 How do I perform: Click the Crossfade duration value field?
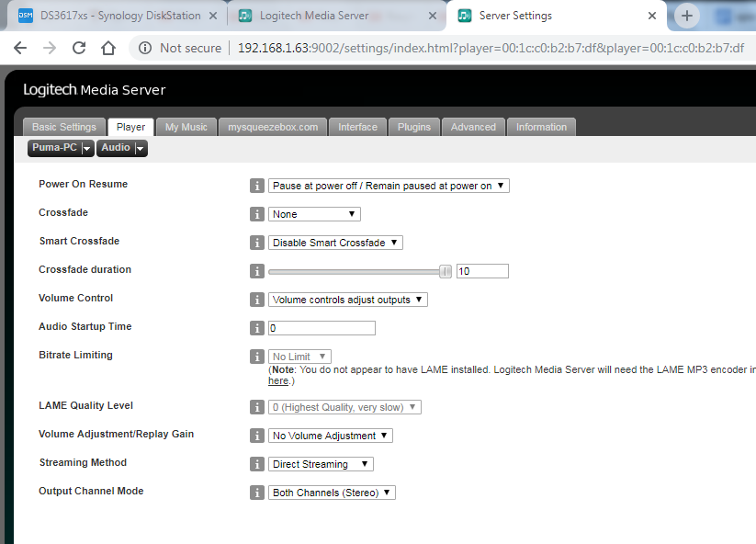[x=482, y=271]
